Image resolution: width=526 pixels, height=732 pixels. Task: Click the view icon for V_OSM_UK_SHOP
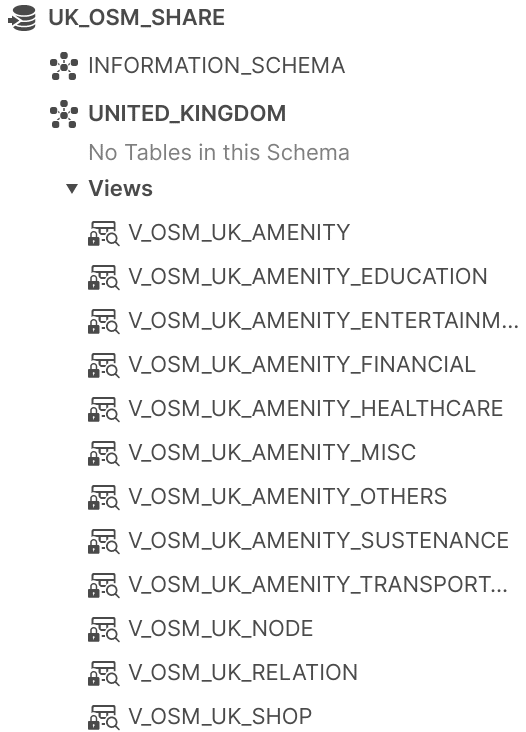click(x=104, y=717)
